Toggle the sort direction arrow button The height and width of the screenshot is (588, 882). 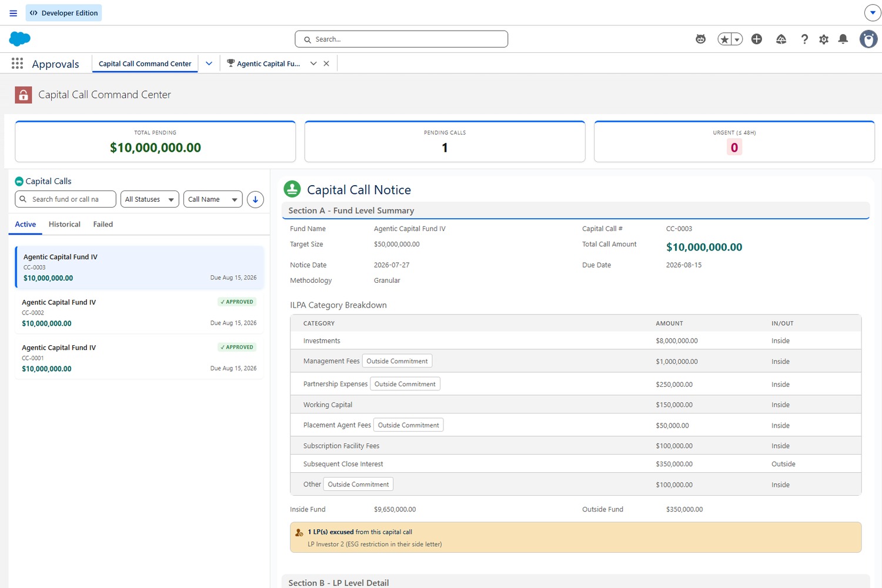coord(255,199)
